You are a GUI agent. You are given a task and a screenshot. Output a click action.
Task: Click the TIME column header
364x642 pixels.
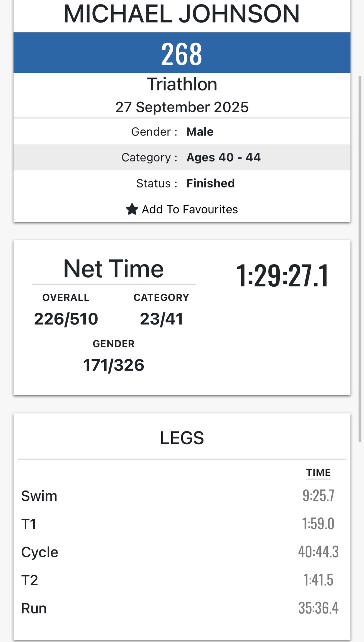point(318,473)
